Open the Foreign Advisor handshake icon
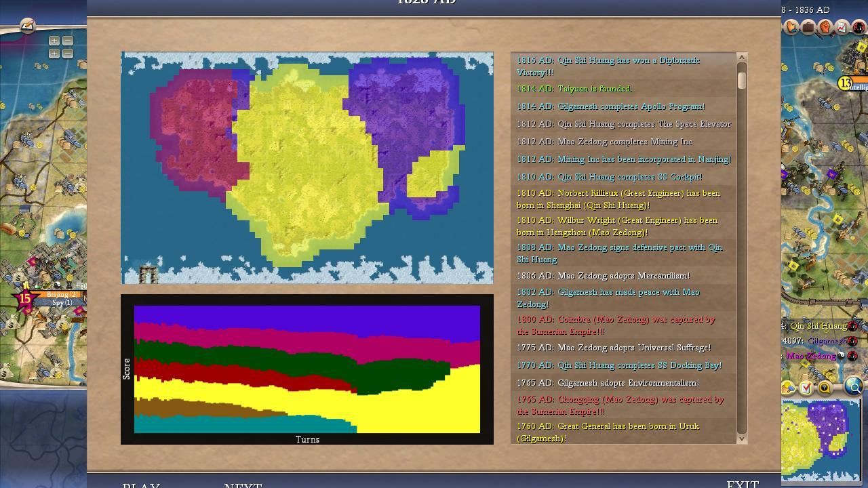Viewport: 868px width, 488px height. [x=791, y=27]
